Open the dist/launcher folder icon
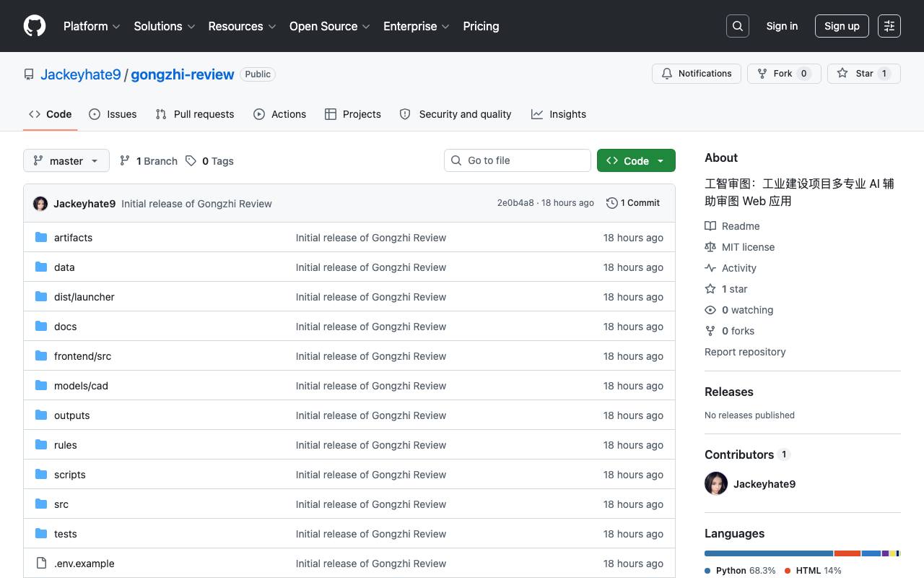924x578 pixels. pos(41,297)
